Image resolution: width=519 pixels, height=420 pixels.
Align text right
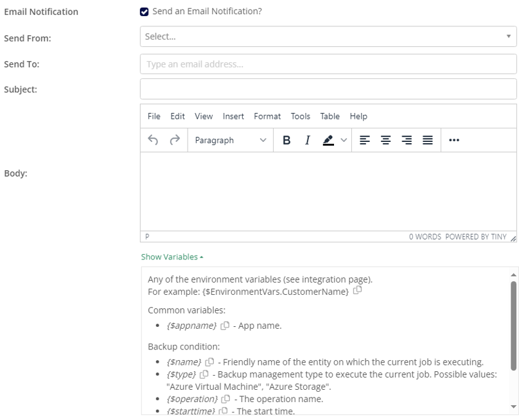[x=407, y=140]
